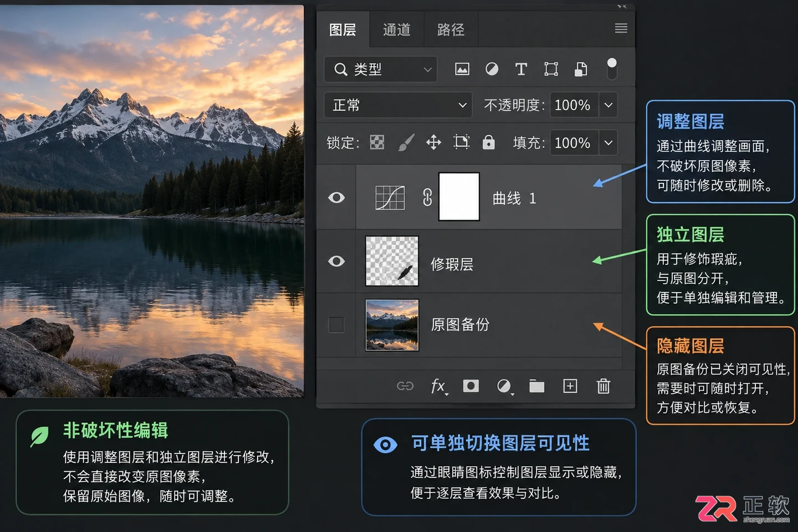Viewport: 798px width, 532px height.
Task: Switch to 路径 tab
Action: coord(451,29)
